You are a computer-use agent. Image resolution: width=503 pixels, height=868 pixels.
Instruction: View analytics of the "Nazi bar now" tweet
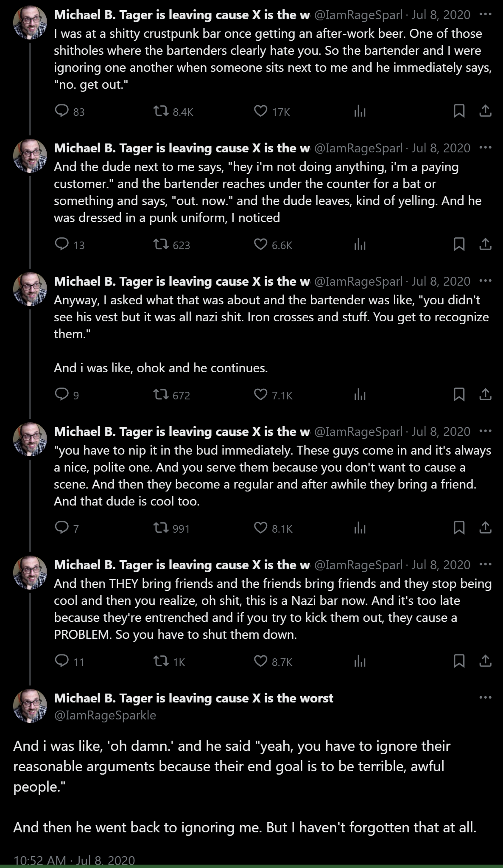(x=360, y=661)
